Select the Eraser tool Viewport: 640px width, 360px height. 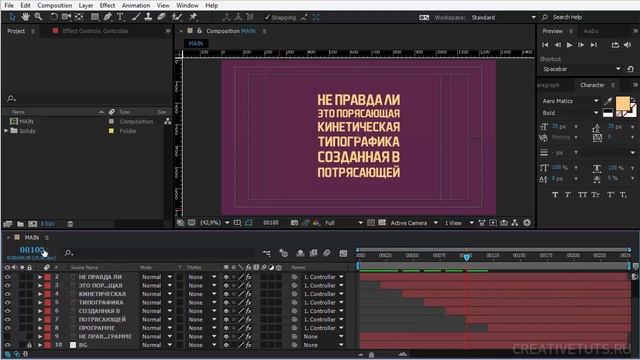tap(162, 17)
